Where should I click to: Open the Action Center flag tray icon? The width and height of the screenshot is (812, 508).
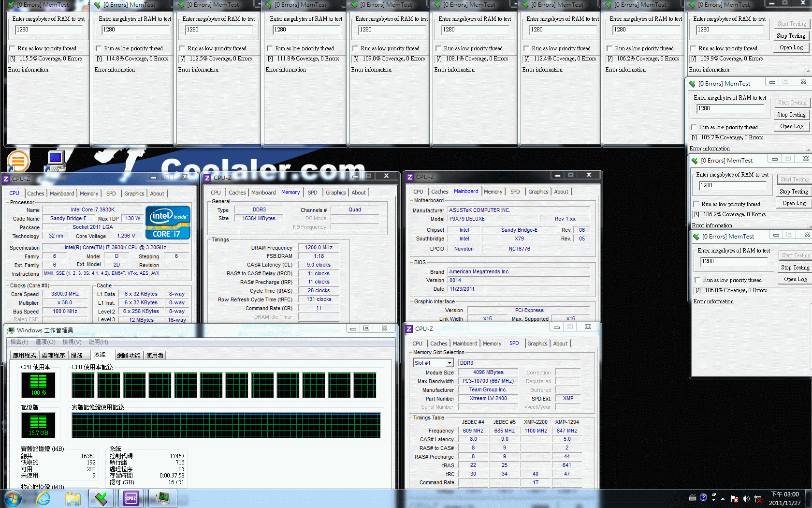pos(735,498)
